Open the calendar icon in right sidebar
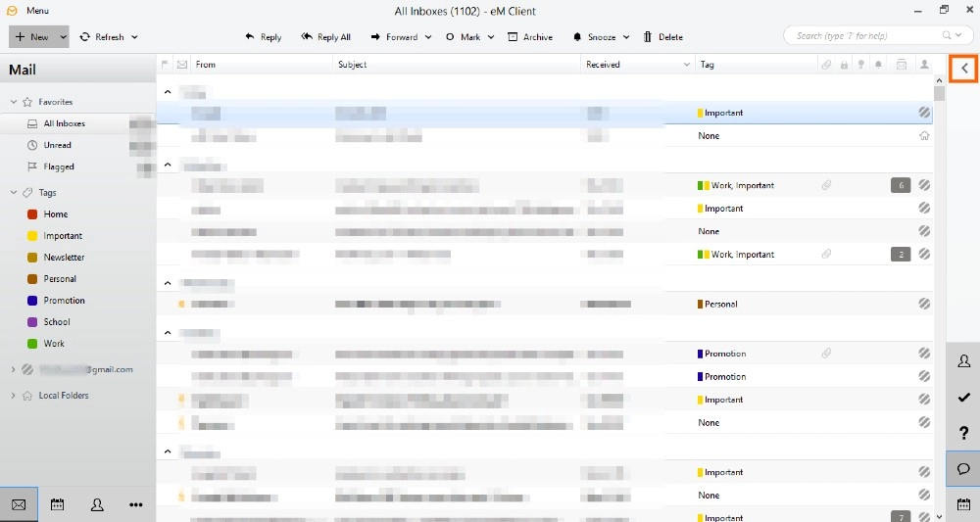Viewport: 980px width, 522px height. coord(963,504)
